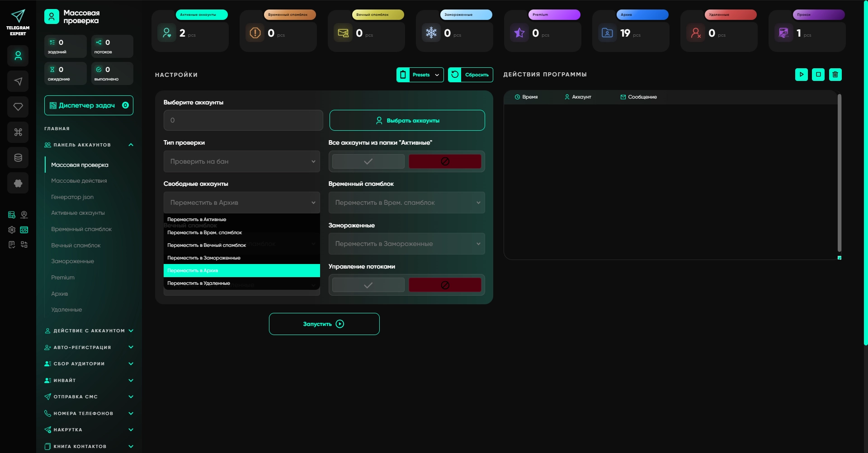This screenshot has width=868, height=453.
Task: Open Массовые действия in sidebar
Action: click(x=79, y=181)
